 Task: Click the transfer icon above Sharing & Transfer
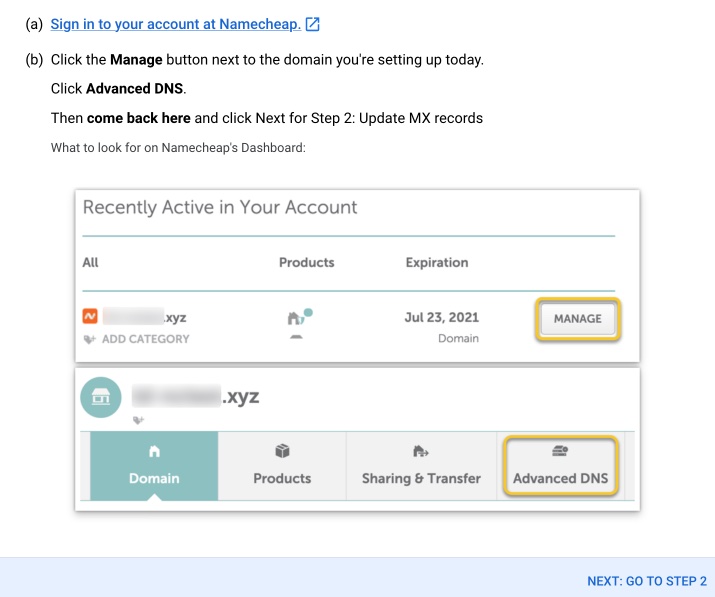click(420, 452)
